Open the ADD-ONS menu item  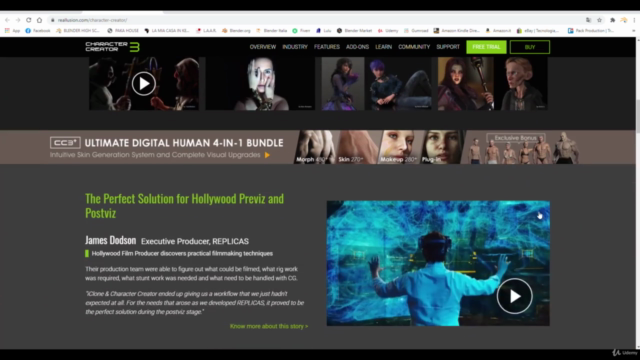point(358,47)
